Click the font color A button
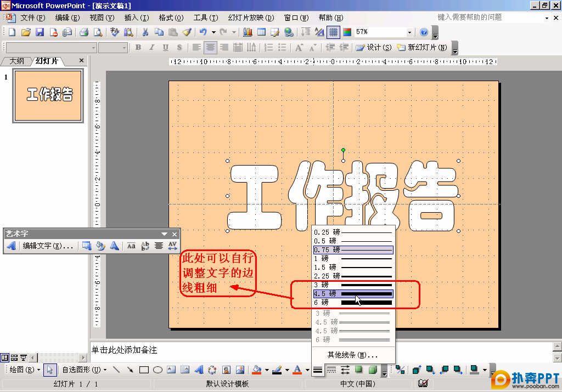The width and height of the screenshot is (562, 392). tap(297, 370)
